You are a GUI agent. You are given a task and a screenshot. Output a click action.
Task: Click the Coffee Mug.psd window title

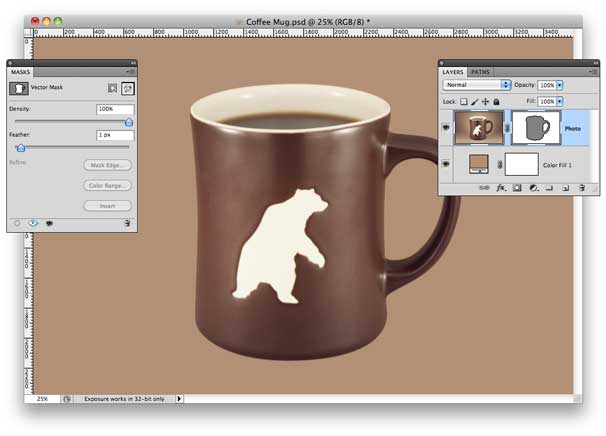click(308, 22)
